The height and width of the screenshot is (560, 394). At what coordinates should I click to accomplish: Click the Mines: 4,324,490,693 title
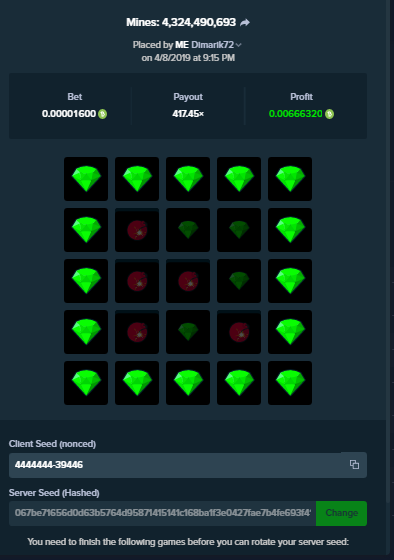(181, 22)
